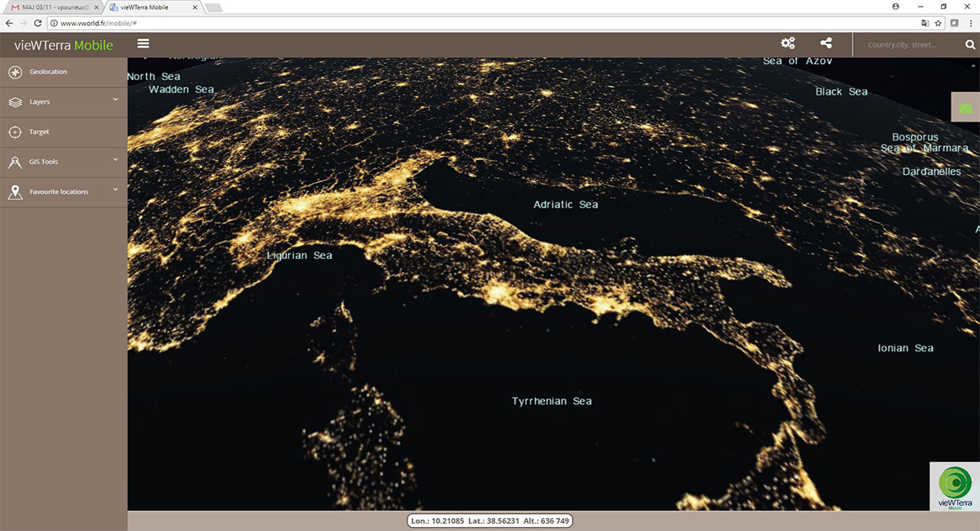Toggle the hamburger sidebar menu
The image size is (980, 531).
[x=143, y=44]
